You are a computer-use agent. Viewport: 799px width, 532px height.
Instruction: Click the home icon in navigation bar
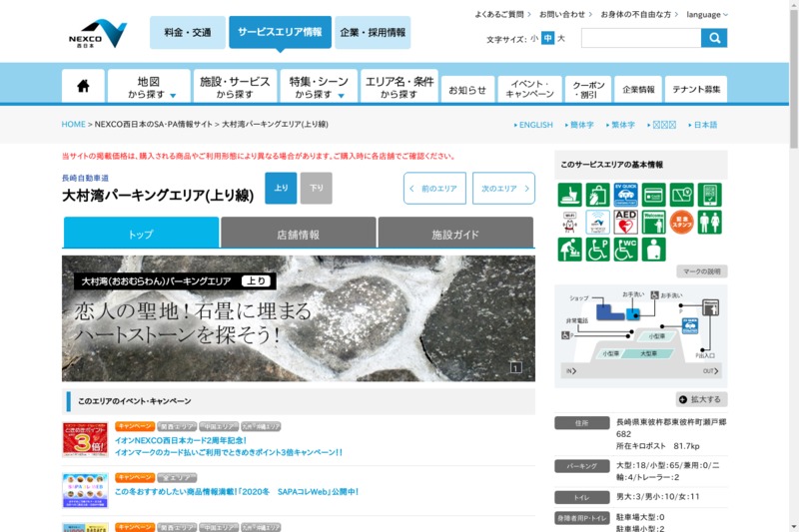(83, 86)
